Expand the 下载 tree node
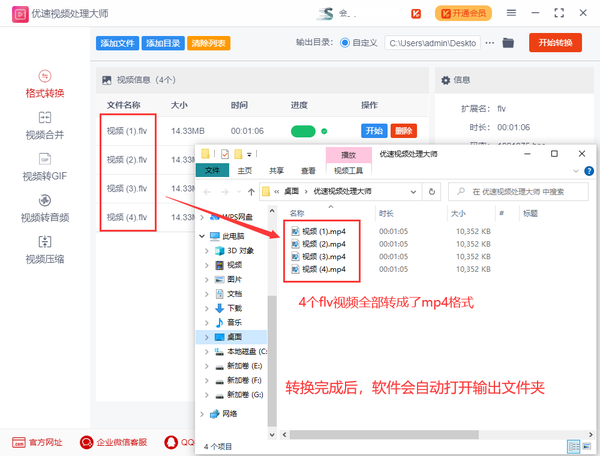The height and width of the screenshot is (456, 600). [x=207, y=308]
